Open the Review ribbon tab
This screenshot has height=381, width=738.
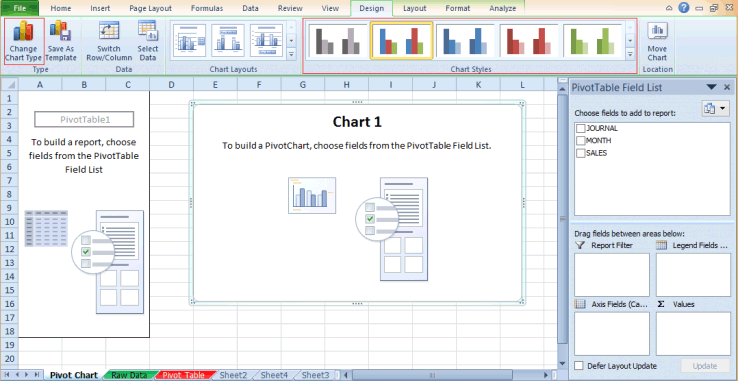pyautogui.click(x=290, y=8)
